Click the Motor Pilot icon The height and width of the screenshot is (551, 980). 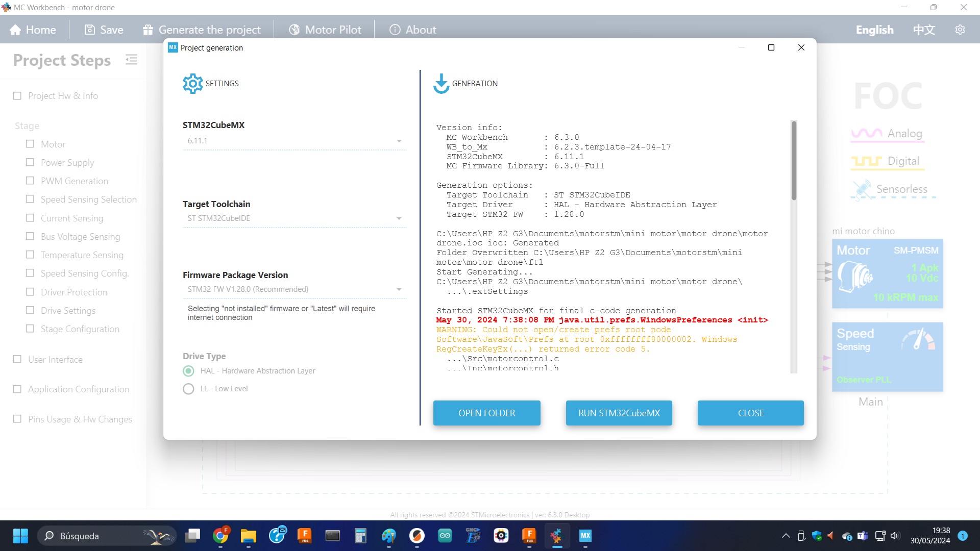coord(295,30)
